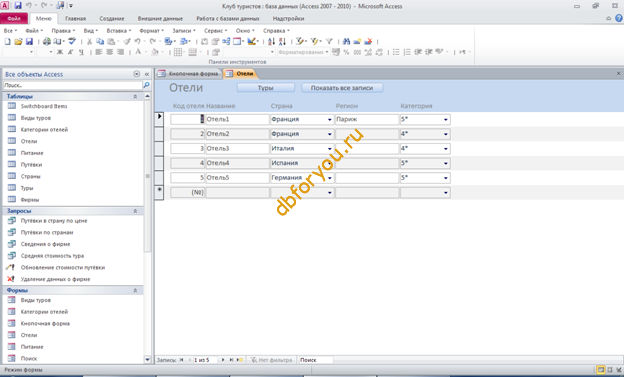Collapse the Запросы group
The width and height of the screenshot is (624, 377).
pyautogui.click(x=135, y=211)
